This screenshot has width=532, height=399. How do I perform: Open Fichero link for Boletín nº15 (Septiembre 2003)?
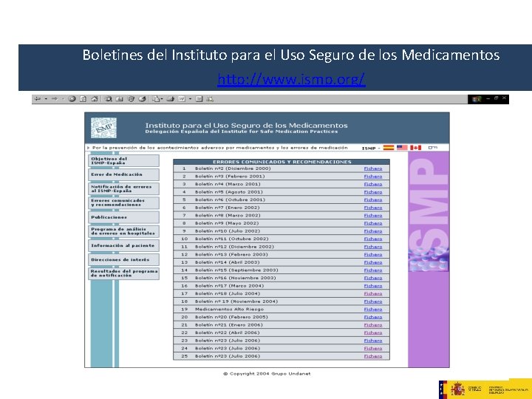click(373, 270)
